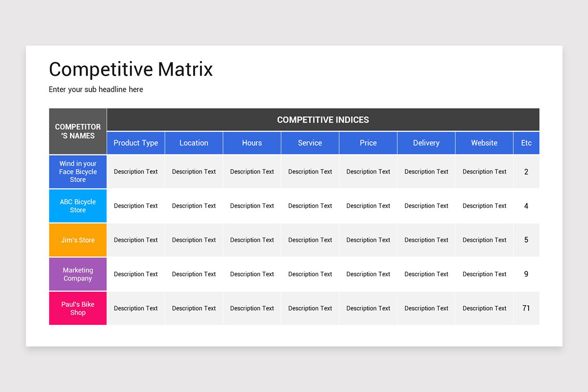Click the pink "Paul's Bike Shop" row label
This screenshot has height=392, width=588.
coord(77,308)
